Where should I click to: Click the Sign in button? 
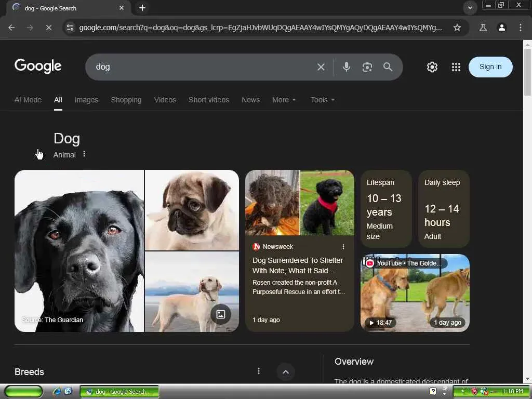(x=490, y=67)
